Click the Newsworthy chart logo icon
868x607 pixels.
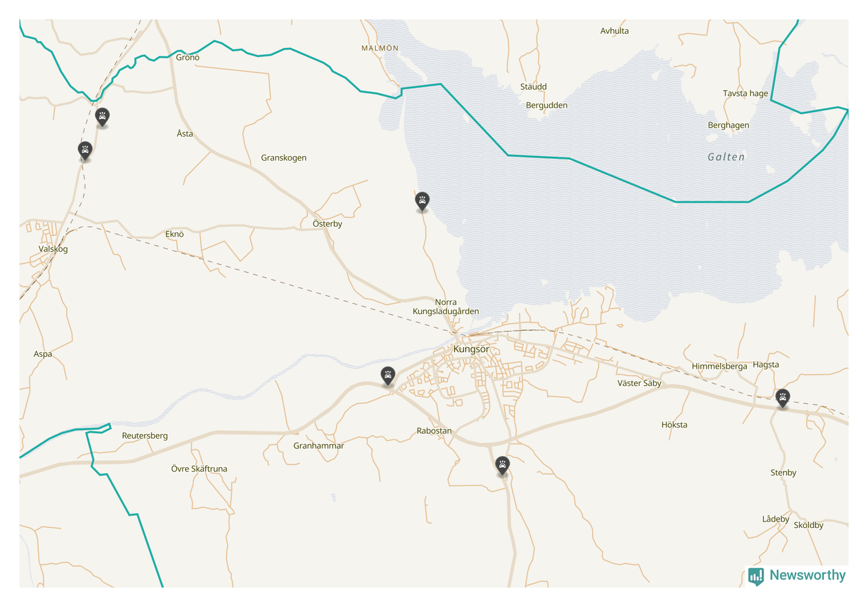click(756, 575)
